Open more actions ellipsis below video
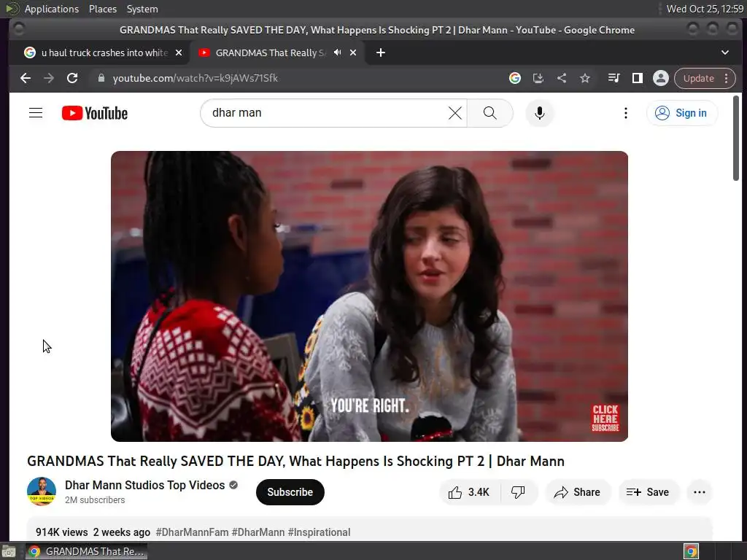This screenshot has height=560, width=747. (x=700, y=492)
